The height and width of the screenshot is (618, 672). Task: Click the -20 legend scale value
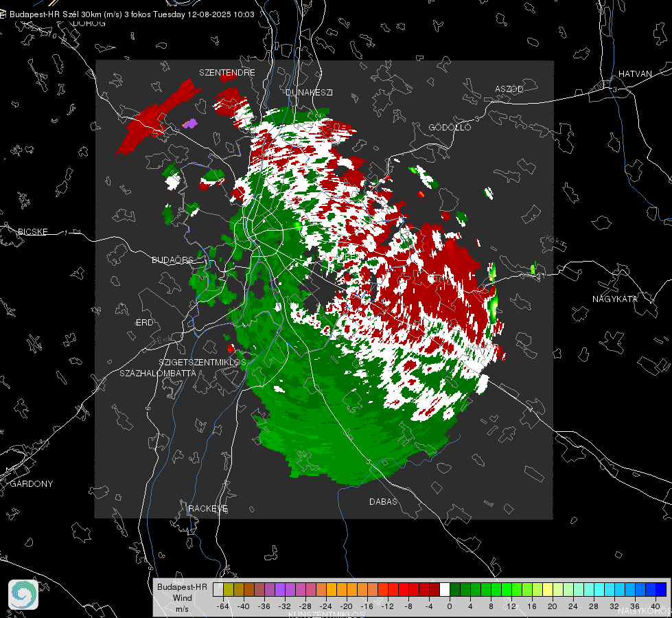click(346, 606)
